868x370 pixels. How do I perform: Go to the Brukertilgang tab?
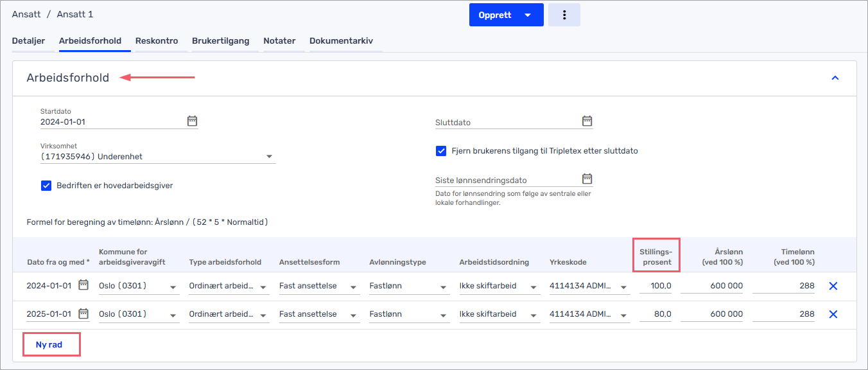pos(220,40)
